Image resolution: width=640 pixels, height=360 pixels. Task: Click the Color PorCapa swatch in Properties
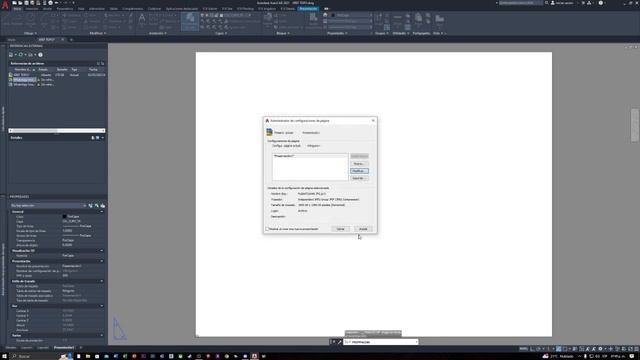tap(64, 216)
